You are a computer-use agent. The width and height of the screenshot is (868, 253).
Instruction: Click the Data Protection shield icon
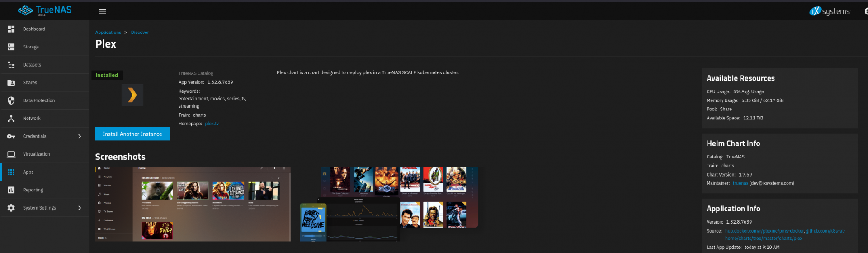pos(11,100)
